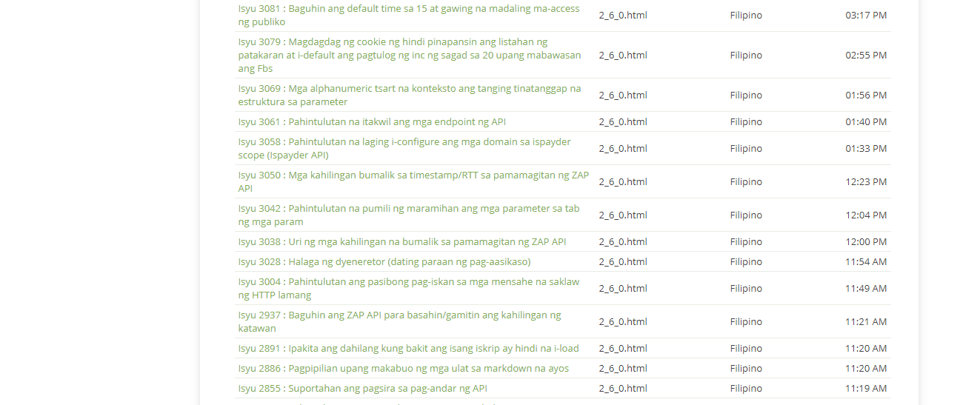The height and width of the screenshot is (405, 980).
Task: Click 2_6_0.html in Isyu 3042 row
Action: point(623,215)
